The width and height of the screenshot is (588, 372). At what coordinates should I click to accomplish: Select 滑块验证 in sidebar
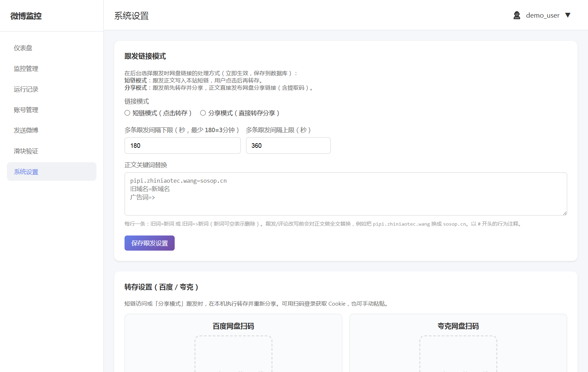pyautogui.click(x=52, y=151)
